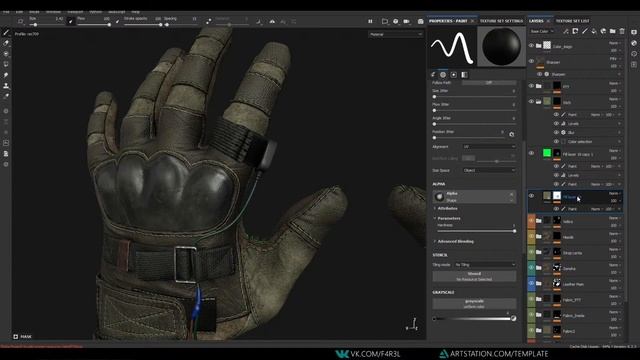
Task: Click the alpha section icon in Properties panel
Action: tap(443, 75)
